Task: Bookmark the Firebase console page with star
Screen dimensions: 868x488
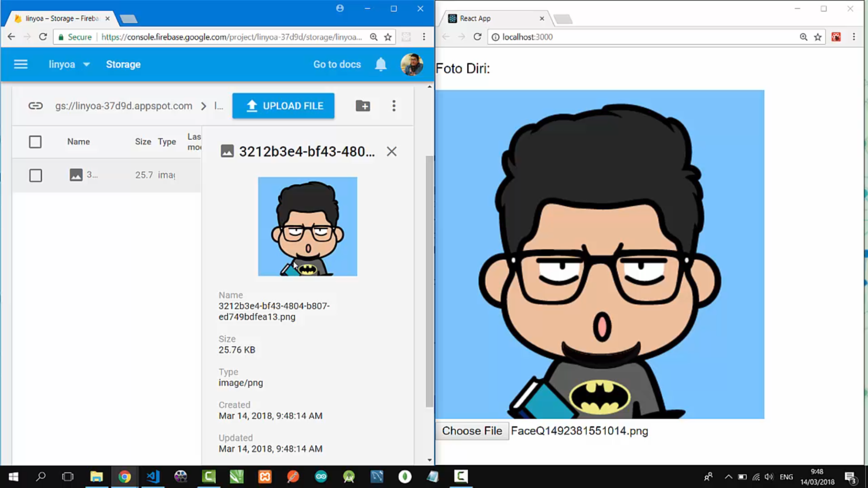Action: (x=388, y=37)
